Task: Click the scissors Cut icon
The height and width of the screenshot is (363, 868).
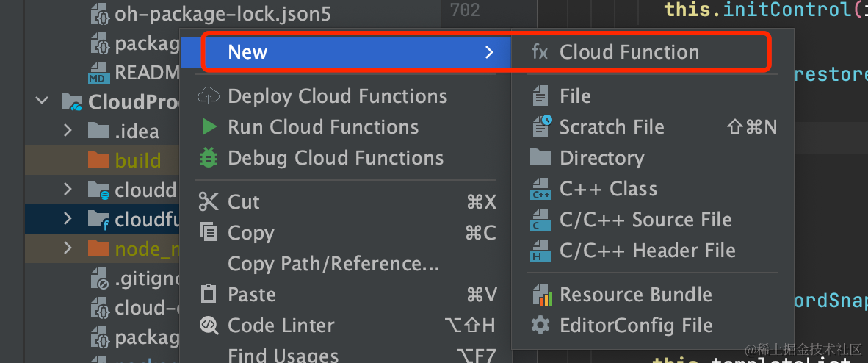Action: tap(209, 202)
